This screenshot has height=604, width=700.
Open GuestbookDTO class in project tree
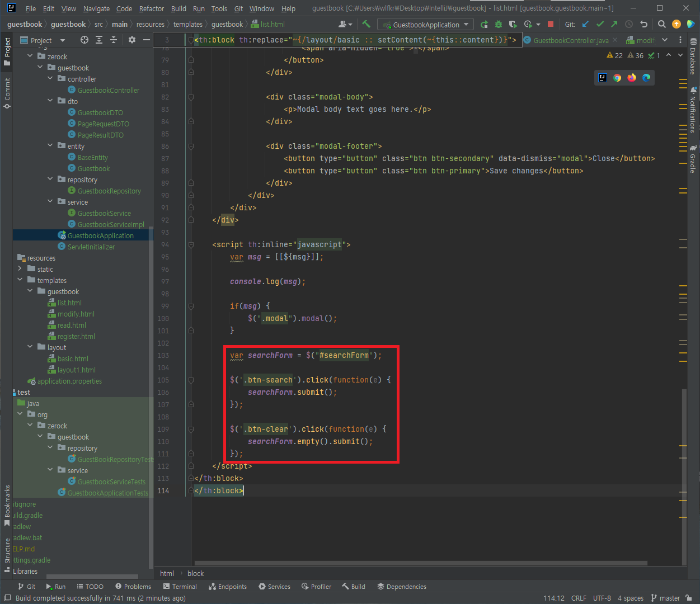pos(100,112)
